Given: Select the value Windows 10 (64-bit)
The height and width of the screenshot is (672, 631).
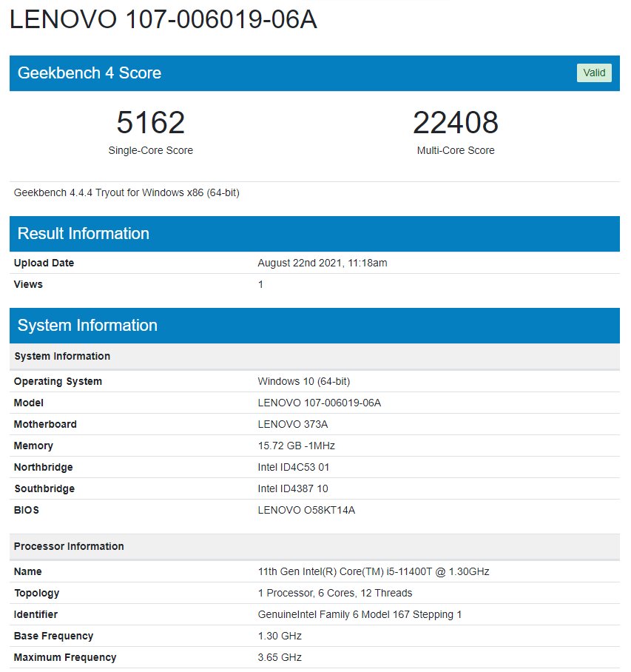Looking at the screenshot, I should [x=304, y=381].
